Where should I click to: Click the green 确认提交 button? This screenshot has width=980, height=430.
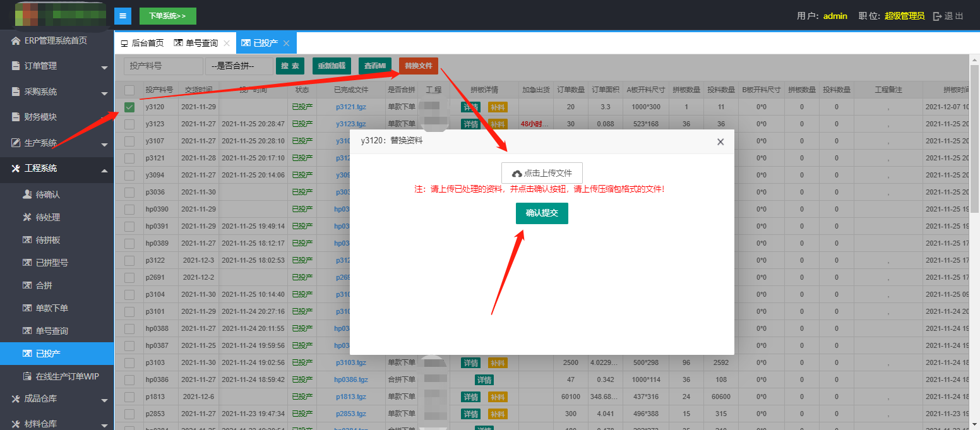click(542, 213)
